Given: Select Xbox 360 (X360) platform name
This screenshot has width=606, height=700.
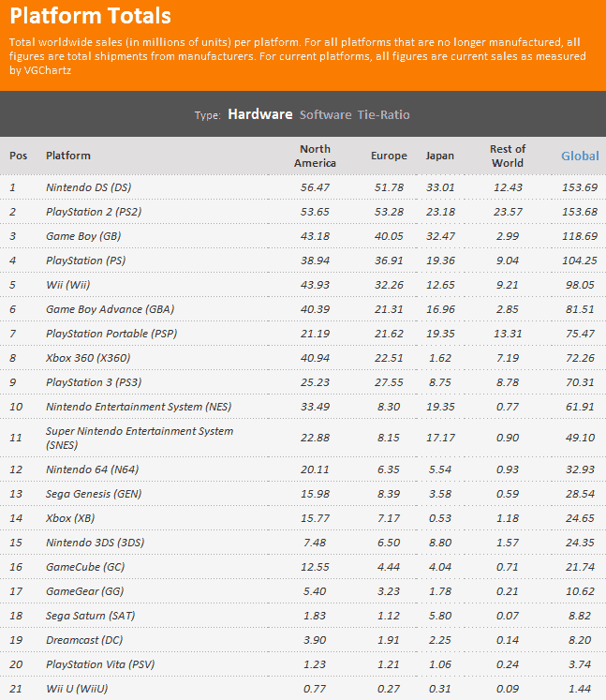Looking at the screenshot, I should click(x=88, y=358).
